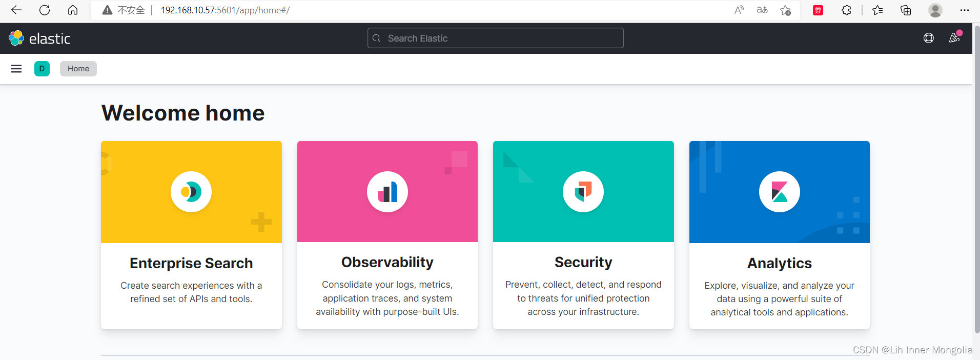Open the favorites list icon
This screenshot has width=980, height=360.
[x=877, y=10]
